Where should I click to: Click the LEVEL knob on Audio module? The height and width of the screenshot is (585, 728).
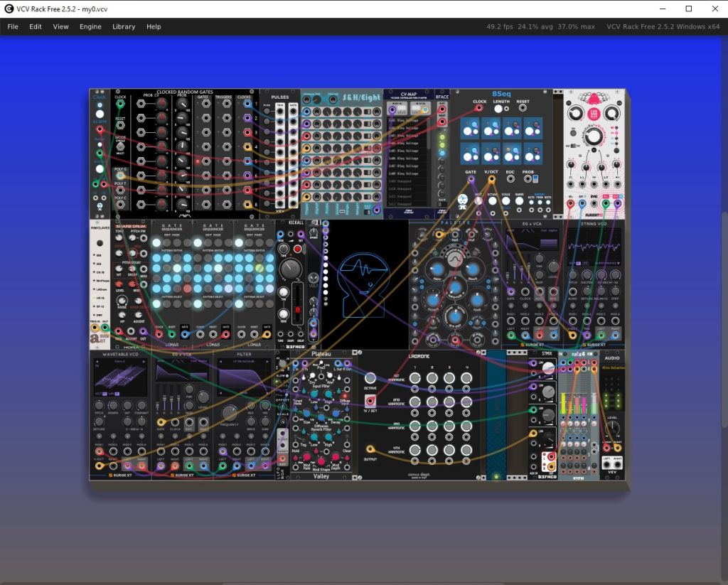tap(612, 428)
